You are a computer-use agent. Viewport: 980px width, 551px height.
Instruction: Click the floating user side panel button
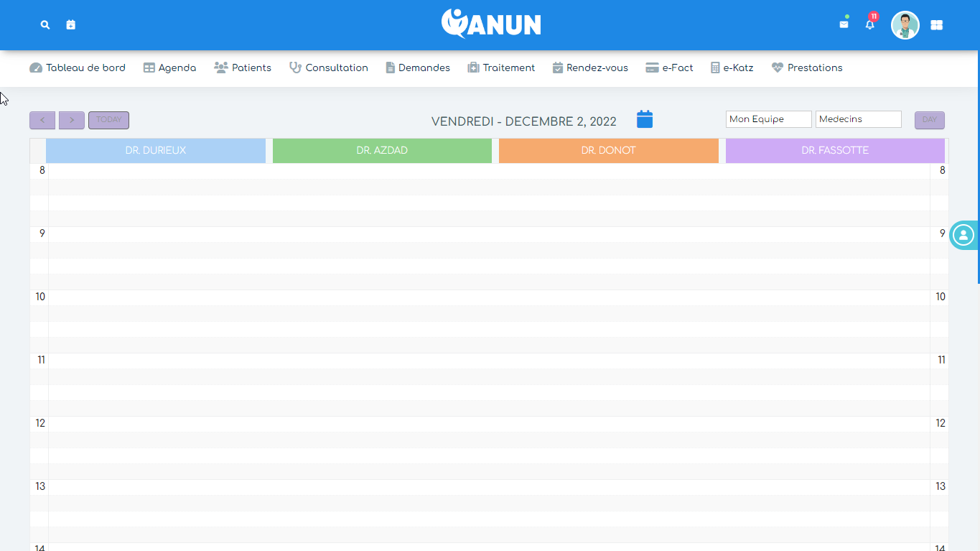[963, 235]
